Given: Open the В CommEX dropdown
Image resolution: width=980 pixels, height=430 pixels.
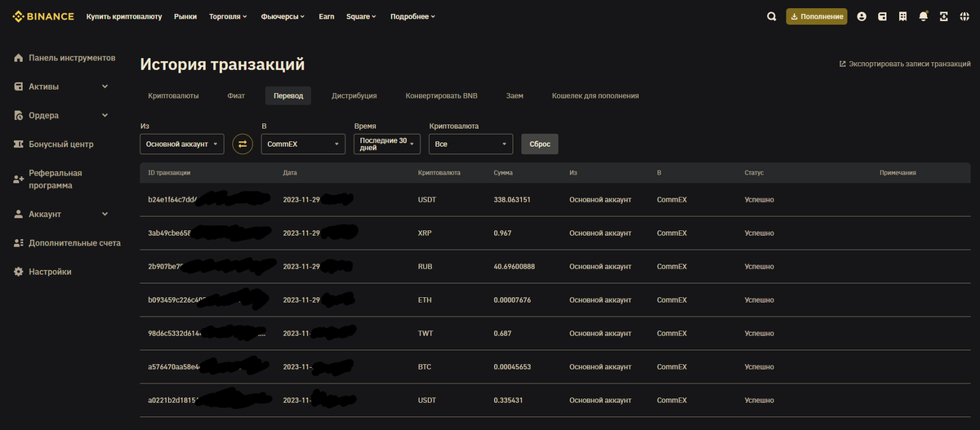Looking at the screenshot, I should point(305,144).
